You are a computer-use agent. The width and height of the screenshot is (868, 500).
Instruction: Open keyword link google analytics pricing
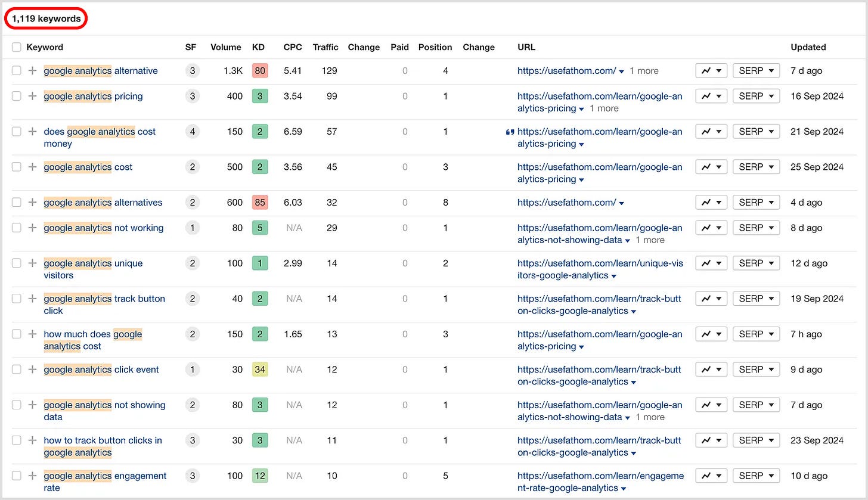click(93, 96)
